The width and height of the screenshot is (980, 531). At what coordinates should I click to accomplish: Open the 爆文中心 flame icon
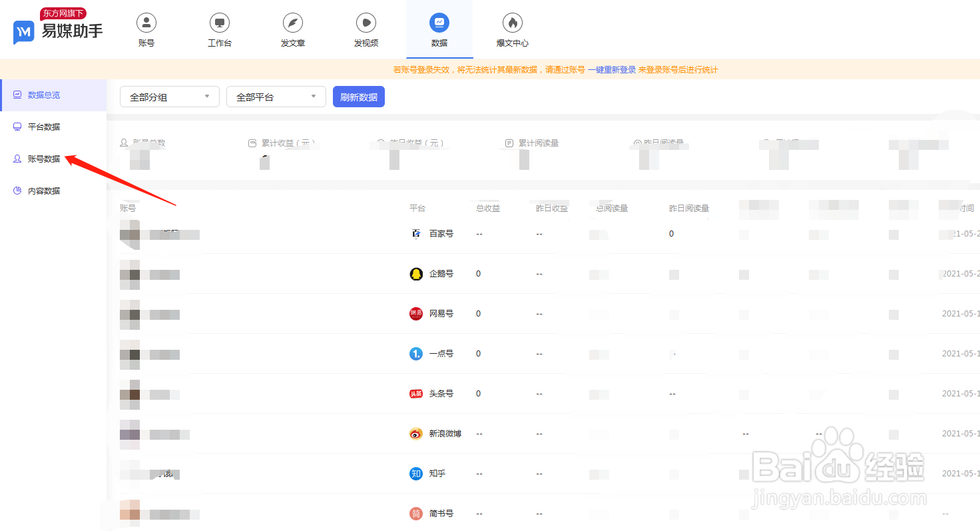(x=513, y=23)
